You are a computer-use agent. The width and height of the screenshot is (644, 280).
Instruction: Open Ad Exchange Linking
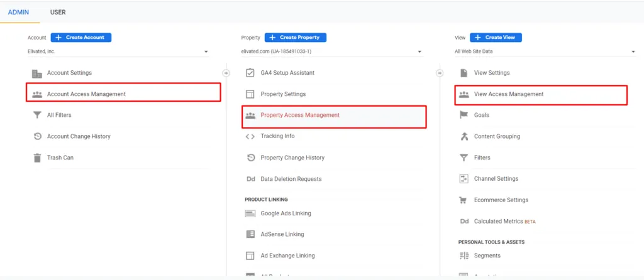pos(287,256)
